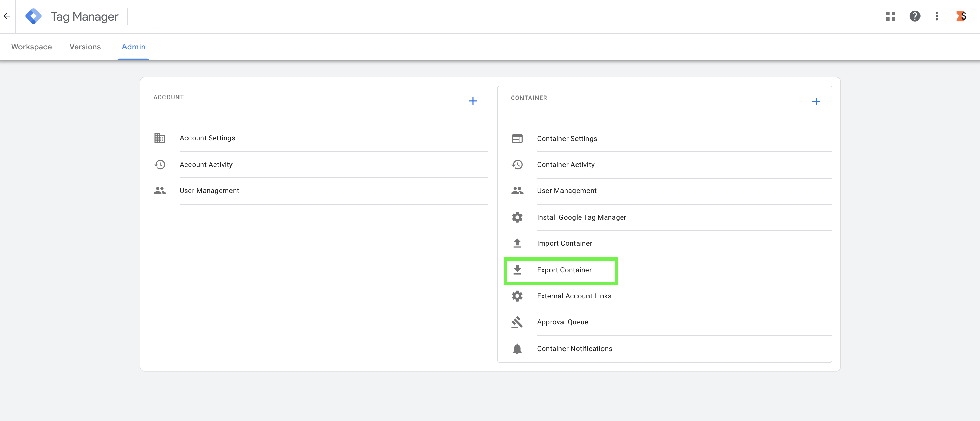Click the Container Settings card icon

tap(517, 139)
